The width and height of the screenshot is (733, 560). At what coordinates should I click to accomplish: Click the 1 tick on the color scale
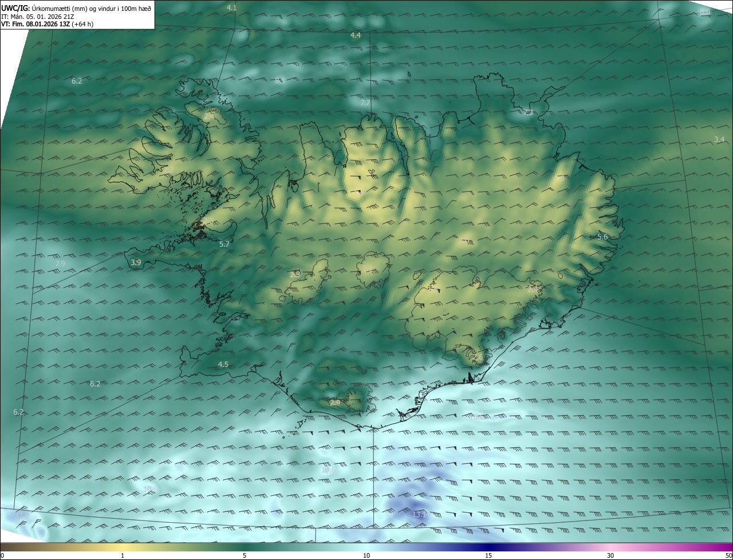(123, 555)
